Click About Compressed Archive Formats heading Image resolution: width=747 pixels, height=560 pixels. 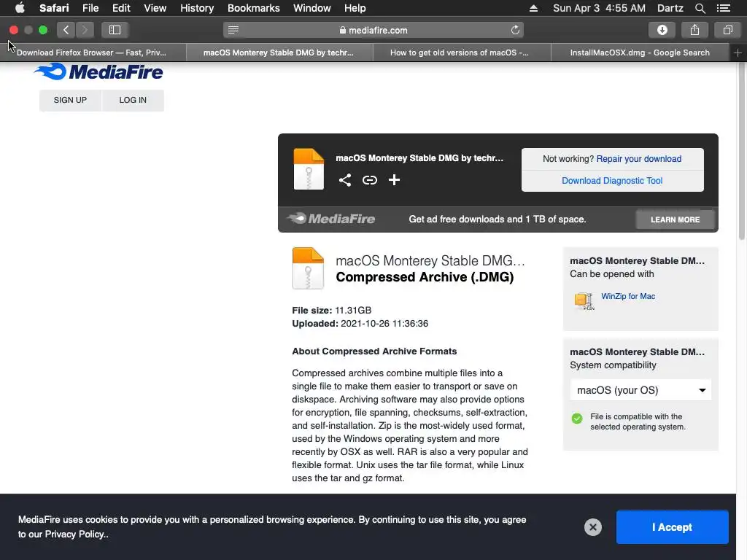tap(374, 351)
